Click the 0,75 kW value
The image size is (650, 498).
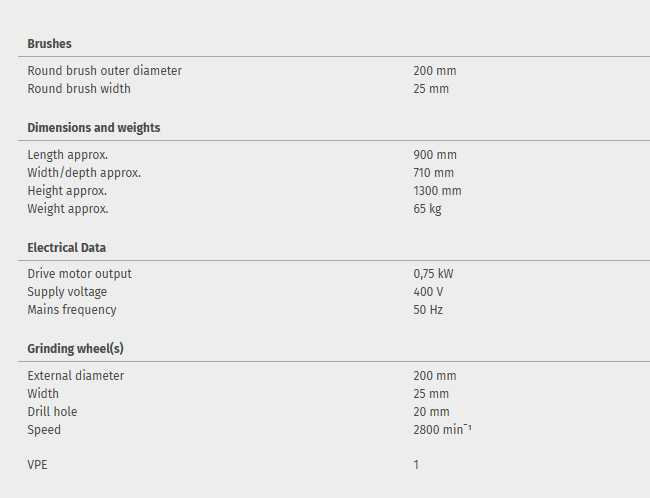tap(434, 274)
